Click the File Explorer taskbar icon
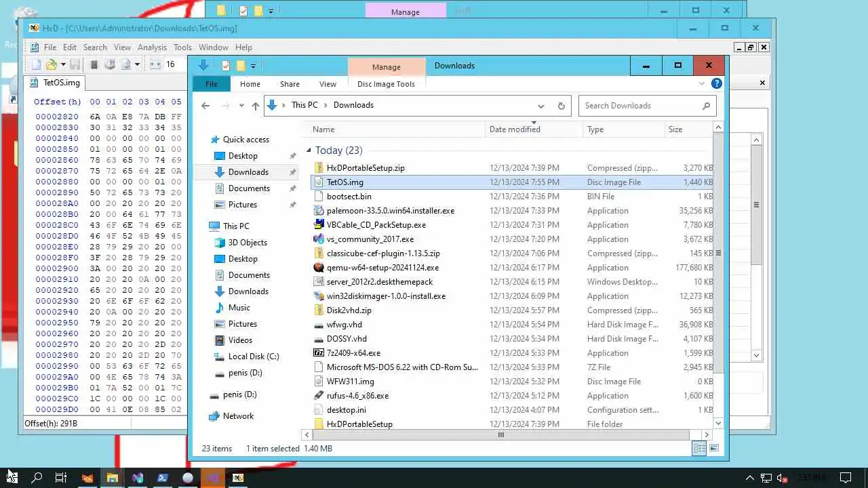 (x=113, y=478)
